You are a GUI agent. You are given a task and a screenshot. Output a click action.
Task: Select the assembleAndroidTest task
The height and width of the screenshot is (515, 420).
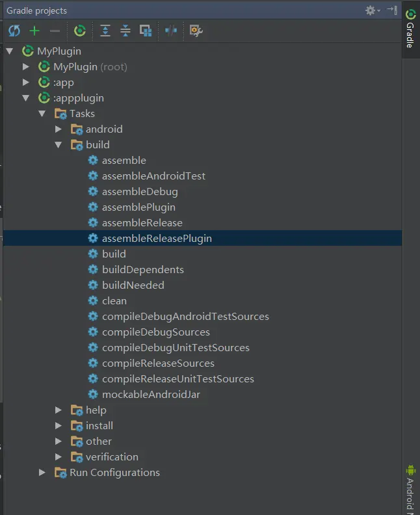click(153, 176)
